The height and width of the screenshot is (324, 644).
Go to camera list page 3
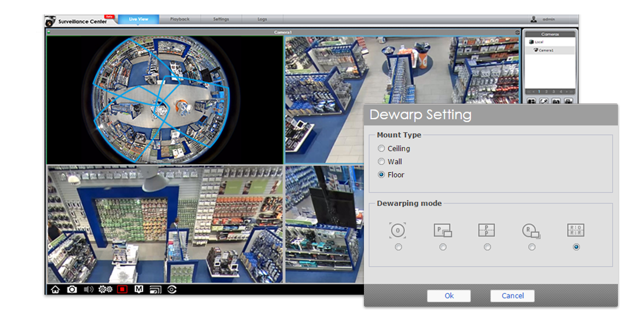click(x=554, y=91)
